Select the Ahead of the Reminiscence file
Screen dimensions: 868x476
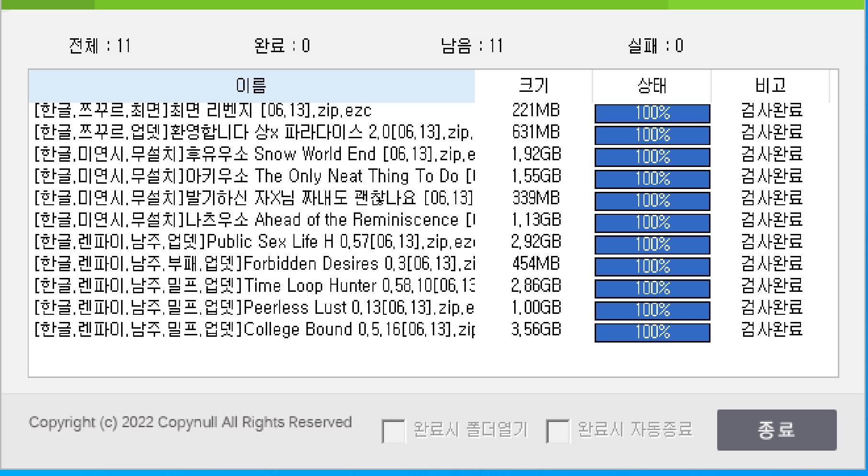tap(254, 220)
